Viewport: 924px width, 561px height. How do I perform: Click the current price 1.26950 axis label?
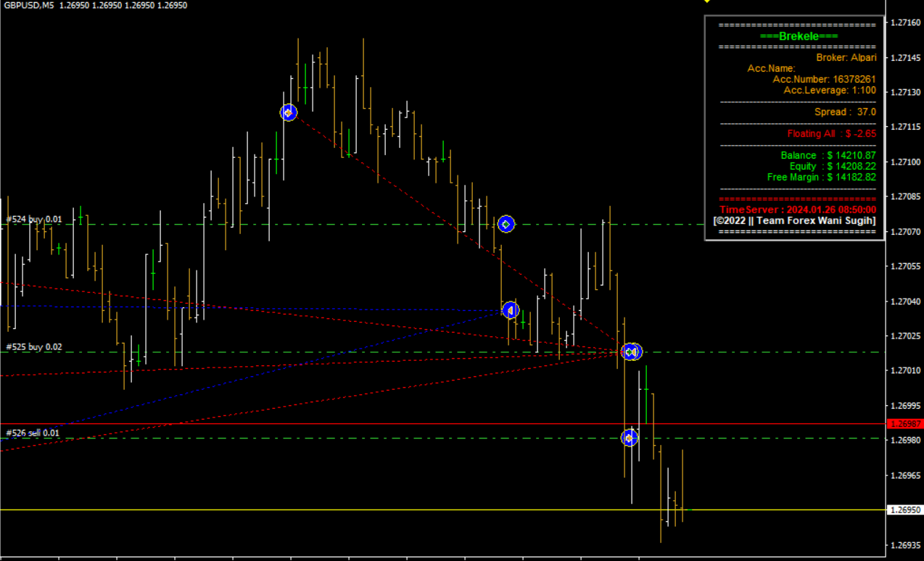pos(904,510)
